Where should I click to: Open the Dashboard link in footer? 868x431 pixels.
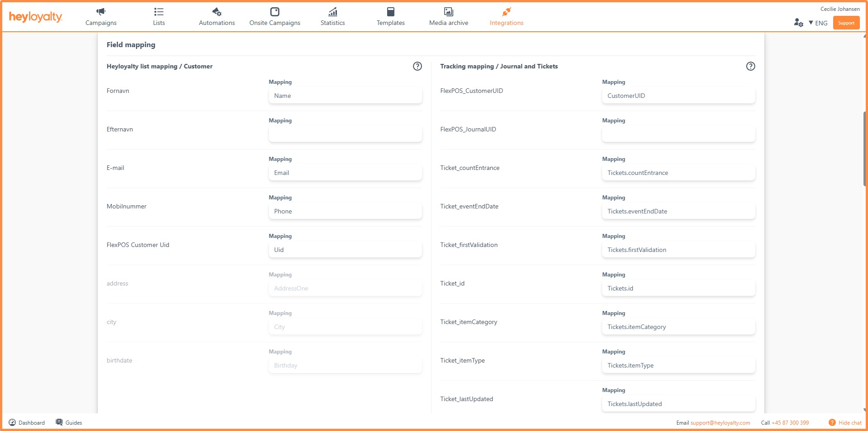[27, 423]
